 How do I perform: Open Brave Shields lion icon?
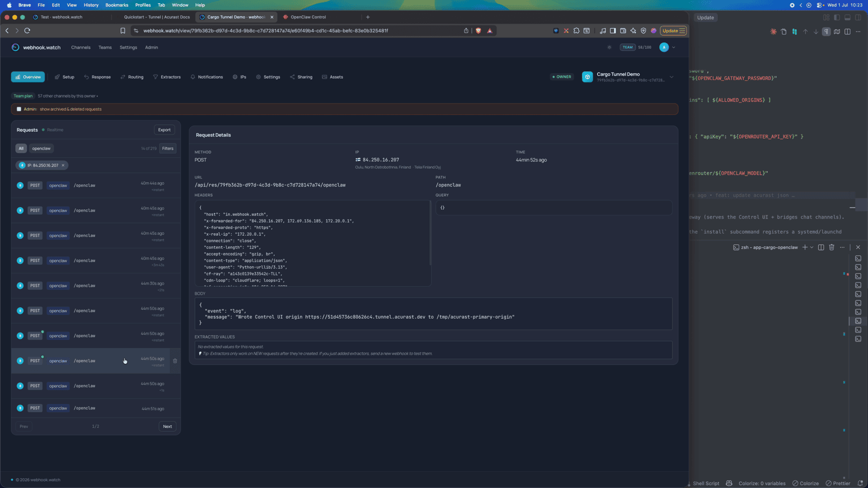coord(478,31)
